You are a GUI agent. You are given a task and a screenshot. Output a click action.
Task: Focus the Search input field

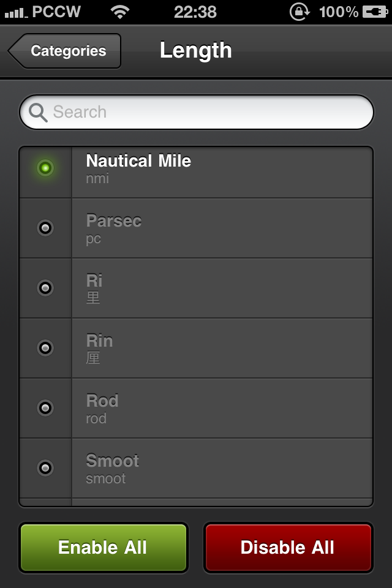196,112
